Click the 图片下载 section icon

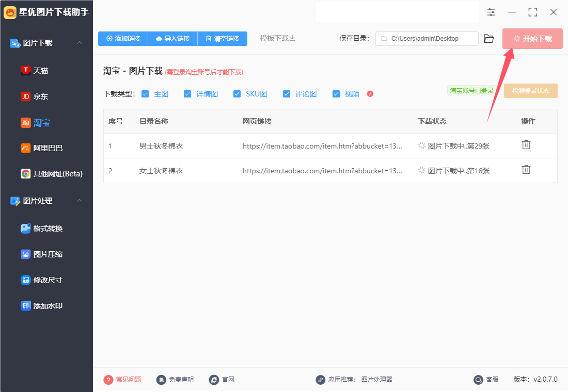pos(15,43)
